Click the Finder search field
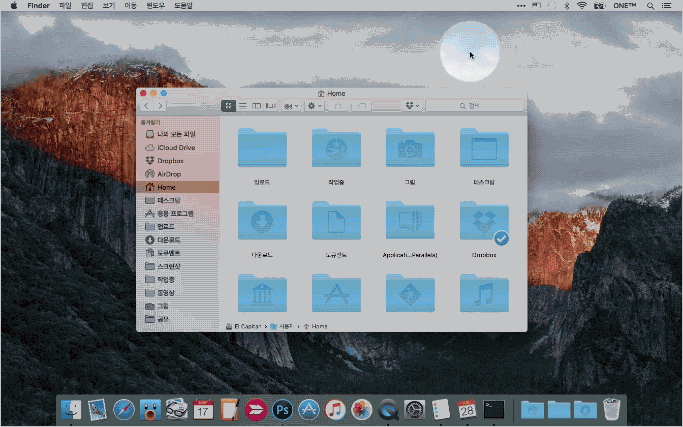 click(x=475, y=106)
